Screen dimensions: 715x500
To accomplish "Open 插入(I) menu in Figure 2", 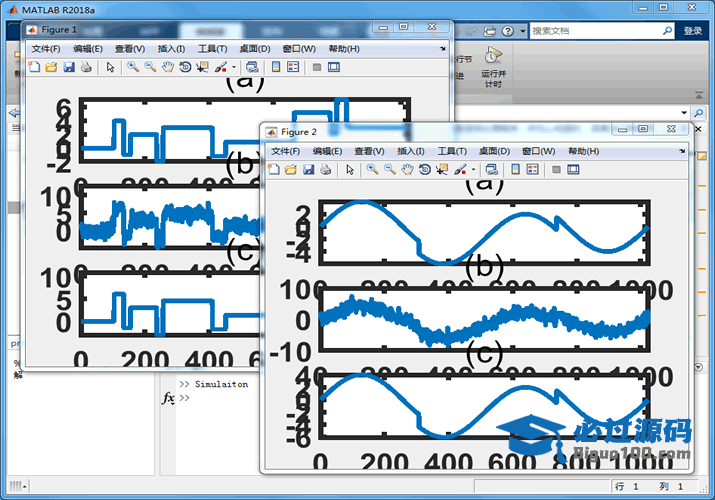I will 411,151.
